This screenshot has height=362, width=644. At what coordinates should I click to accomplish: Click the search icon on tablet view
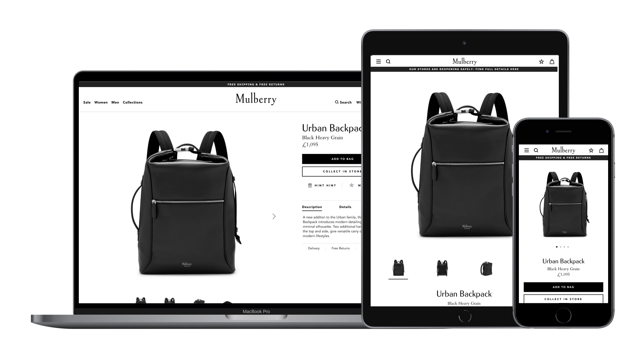(x=388, y=61)
